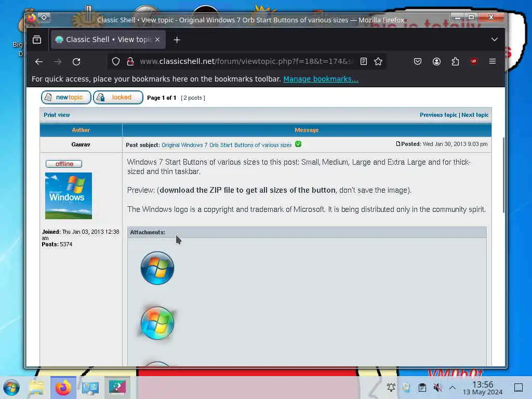532x399 pixels.
Task: Open window menu icon in title bar
Action: point(31,18)
